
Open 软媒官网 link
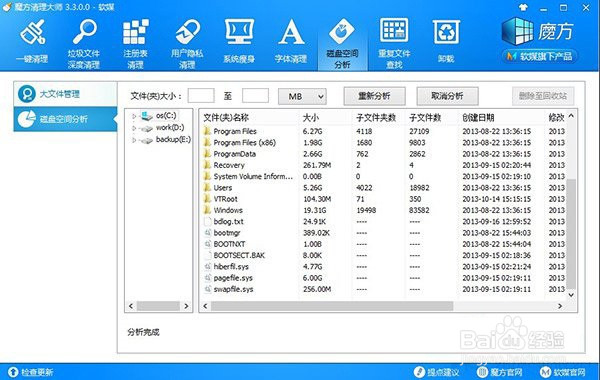[563, 372]
